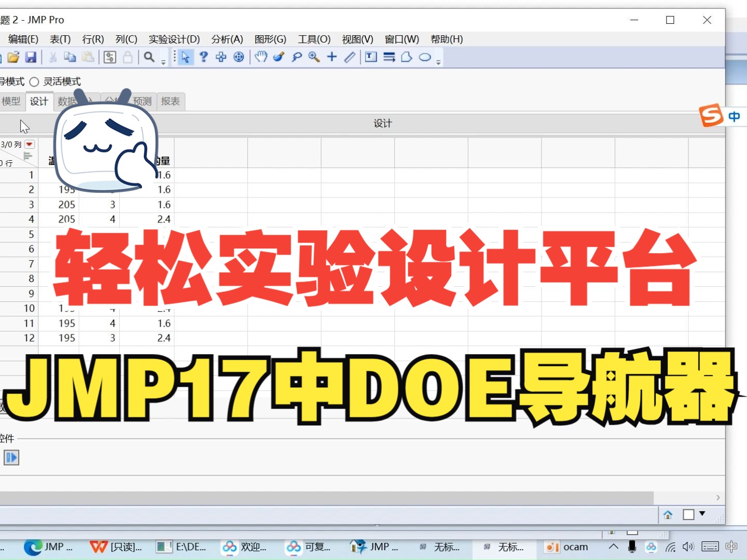Save the data table with the floppy icon

pyautogui.click(x=31, y=57)
